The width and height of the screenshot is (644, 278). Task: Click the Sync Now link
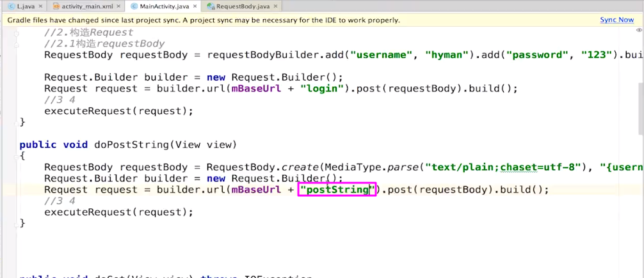(x=616, y=20)
